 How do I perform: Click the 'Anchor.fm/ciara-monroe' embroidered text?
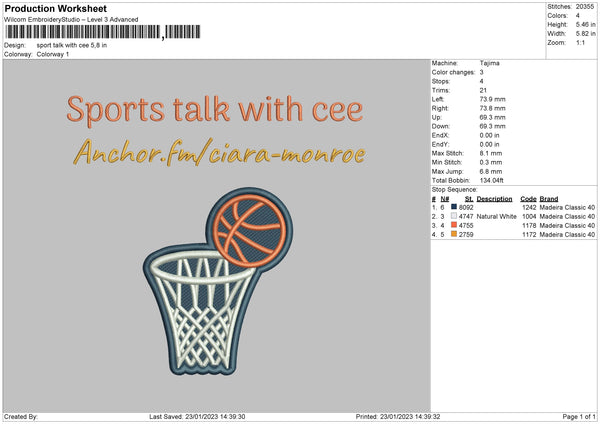click(219, 152)
